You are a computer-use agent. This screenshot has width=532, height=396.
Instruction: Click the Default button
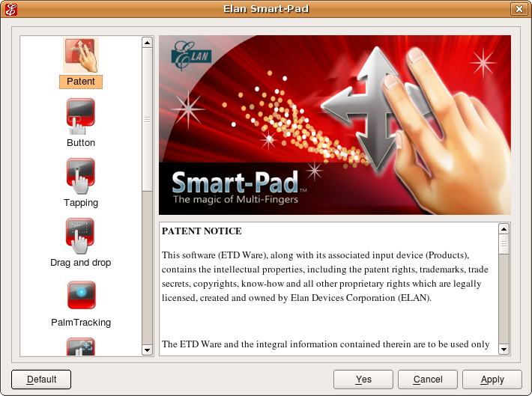click(x=41, y=380)
